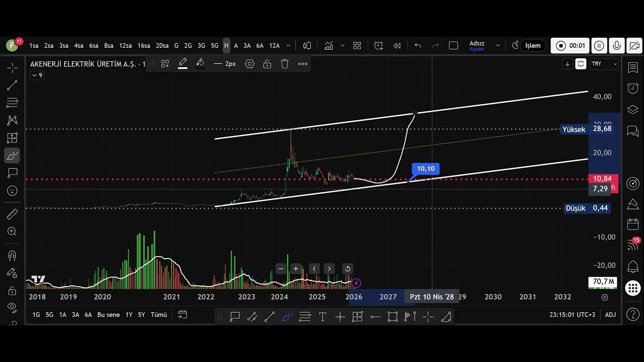Open the calendar panel in right sidebar
Screen dimensions: 644x362
click(633, 224)
